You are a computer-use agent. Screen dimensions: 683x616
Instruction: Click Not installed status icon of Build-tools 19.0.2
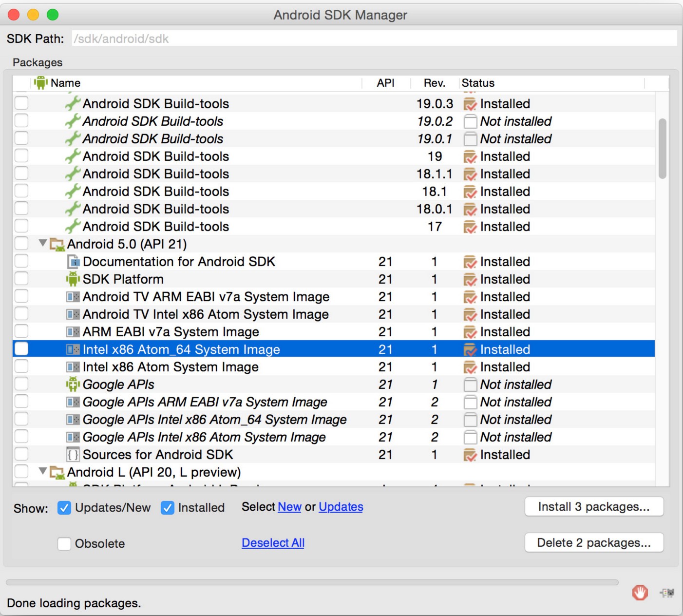470,121
